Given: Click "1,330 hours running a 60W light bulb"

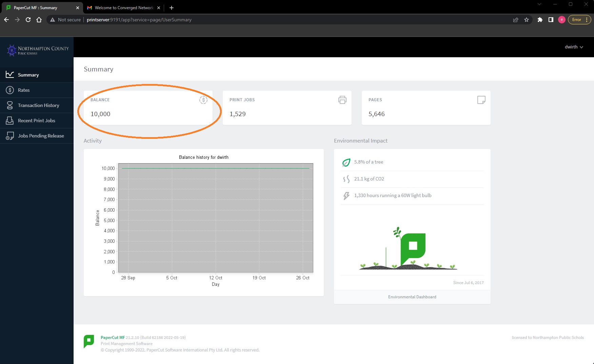Looking at the screenshot, I should pos(393,195).
